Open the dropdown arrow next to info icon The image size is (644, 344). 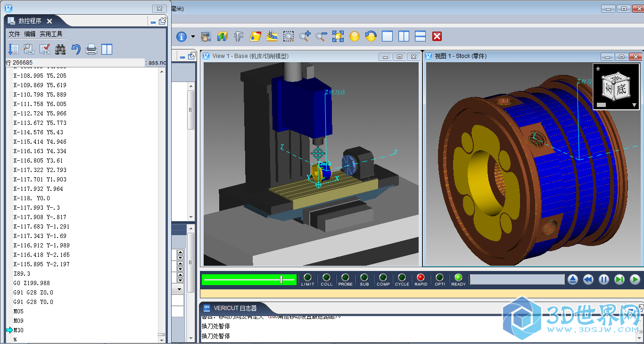[193, 37]
